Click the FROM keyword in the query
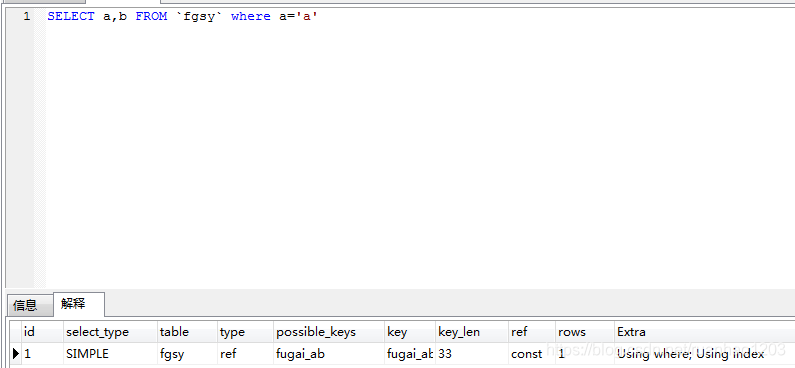This screenshot has height=368, width=795. 151,16
